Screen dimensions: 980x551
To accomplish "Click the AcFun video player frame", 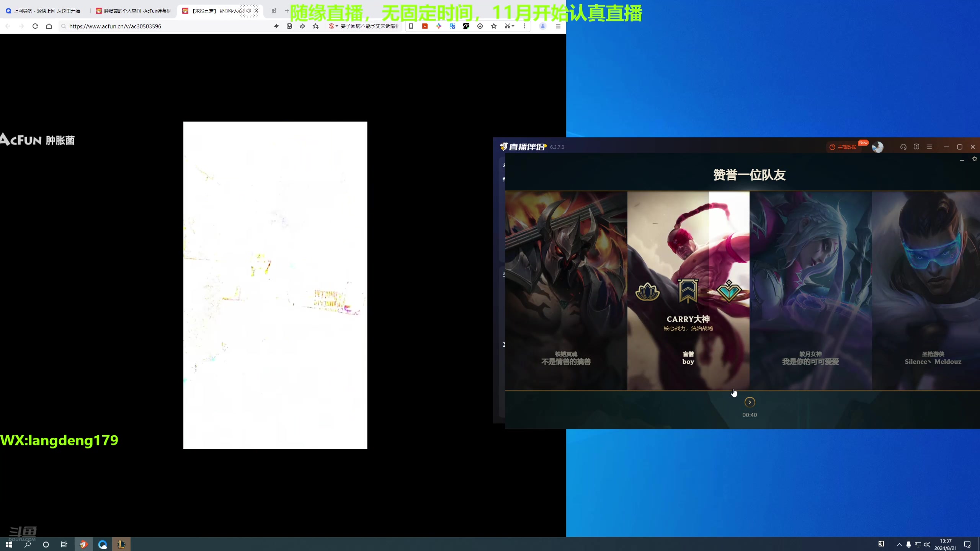I will pos(275,285).
